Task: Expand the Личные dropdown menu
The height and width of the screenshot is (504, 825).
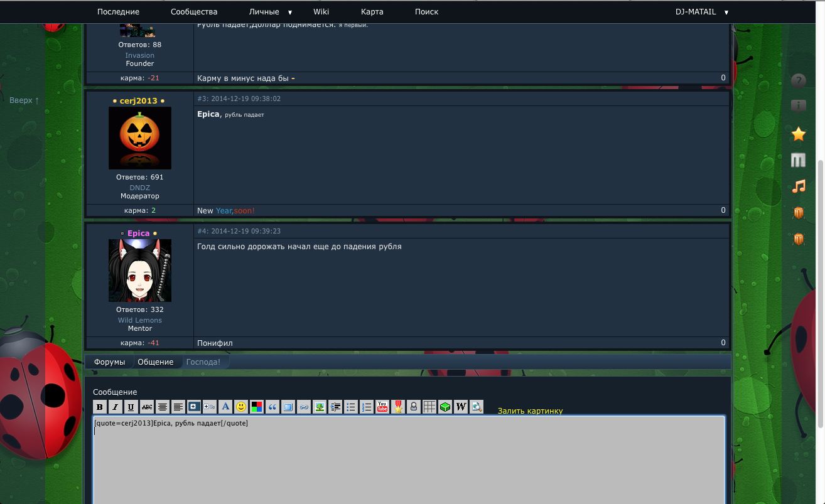Action: (x=271, y=12)
